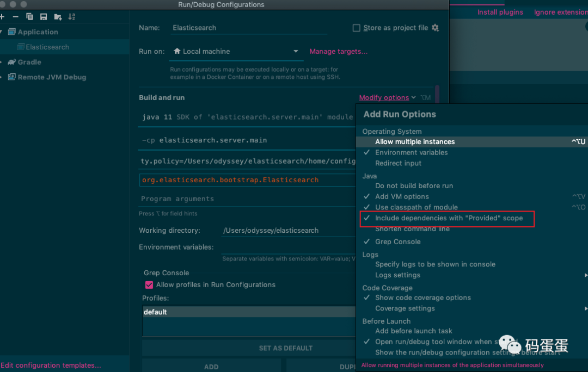Viewport: 588px width, 372px height.
Task: Click the Program arguments field
Action: [248, 199]
